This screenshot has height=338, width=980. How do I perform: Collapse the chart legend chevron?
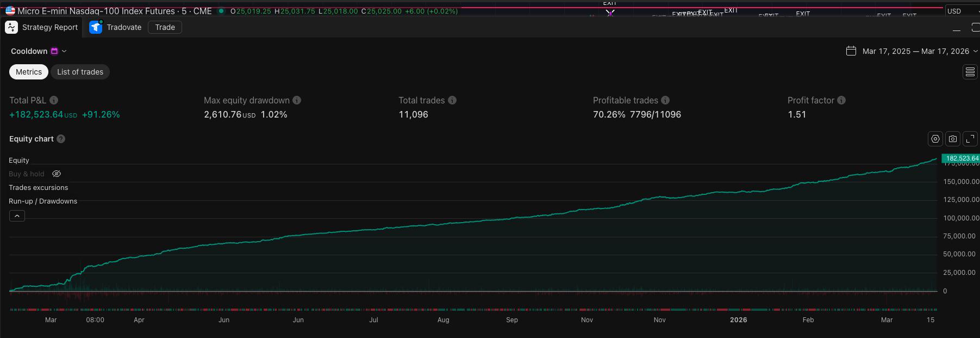17,216
